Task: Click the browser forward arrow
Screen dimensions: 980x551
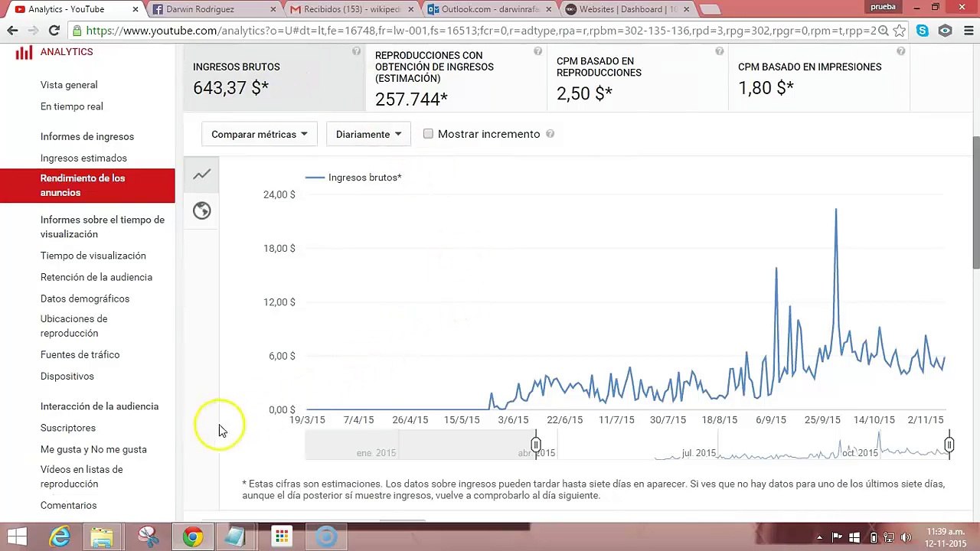Action: coord(33,31)
